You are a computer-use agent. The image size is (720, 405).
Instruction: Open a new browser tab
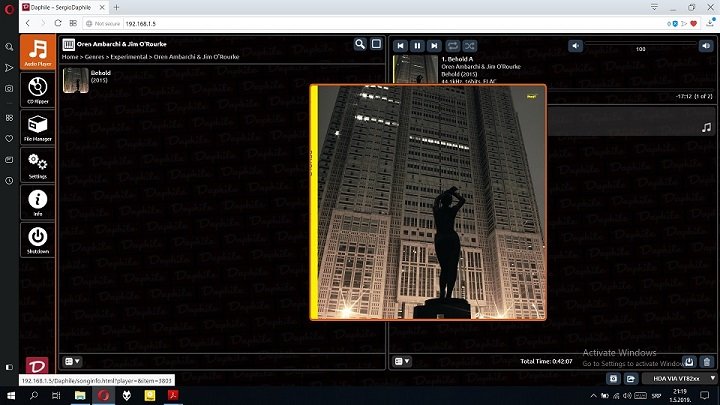pyautogui.click(x=116, y=7)
